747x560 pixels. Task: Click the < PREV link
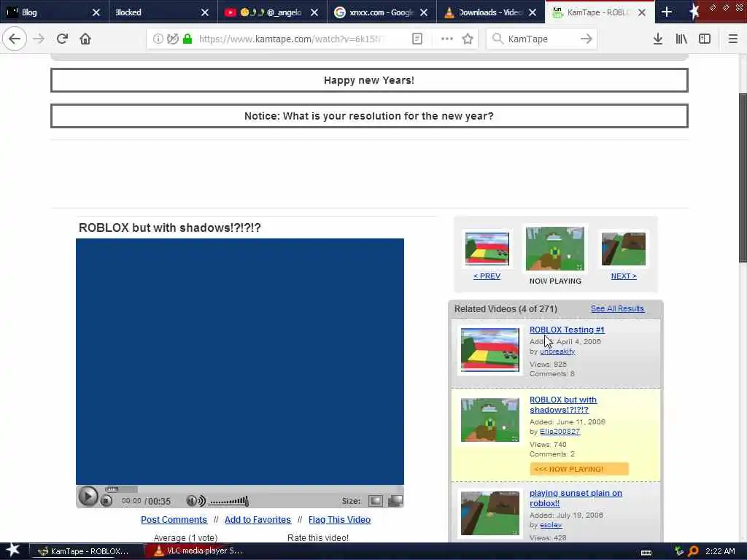click(x=487, y=276)
